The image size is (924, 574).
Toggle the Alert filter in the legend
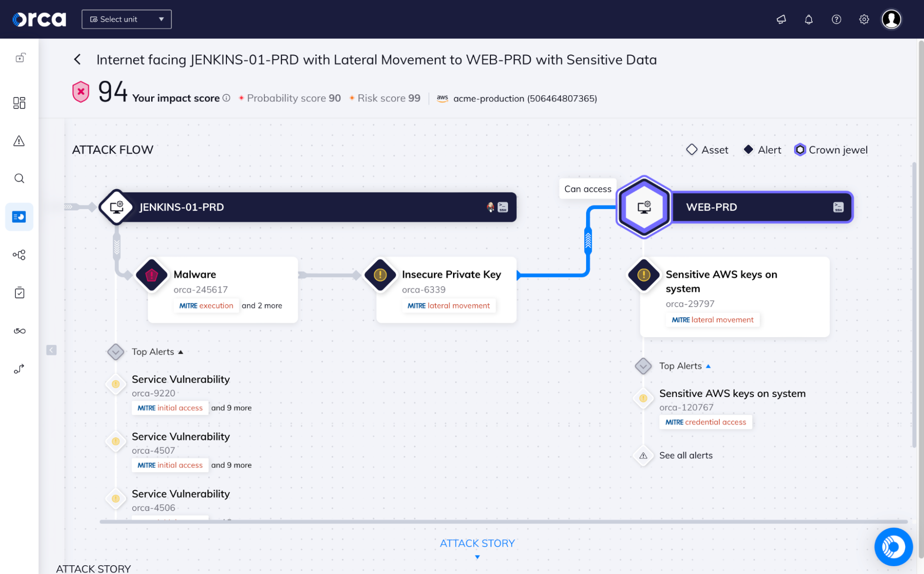click(x=761, y=149)
